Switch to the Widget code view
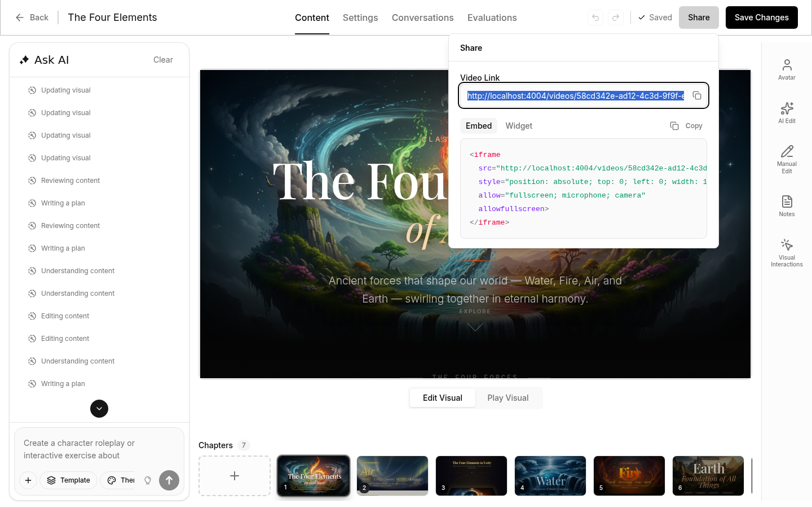The width and height of the screenshot is (812, 508). pos(518,126)
